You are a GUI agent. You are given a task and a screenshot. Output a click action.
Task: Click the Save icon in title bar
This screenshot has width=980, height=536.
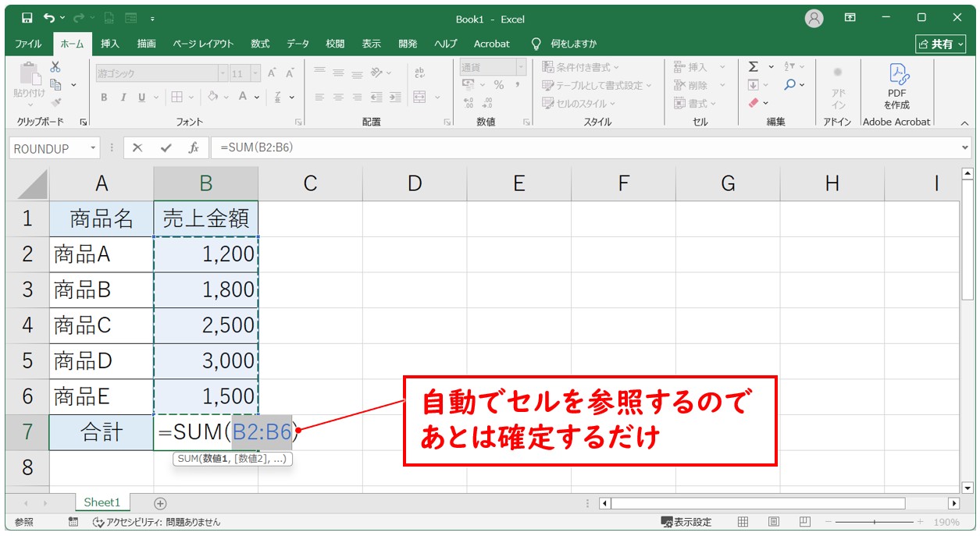click(27, 17)
